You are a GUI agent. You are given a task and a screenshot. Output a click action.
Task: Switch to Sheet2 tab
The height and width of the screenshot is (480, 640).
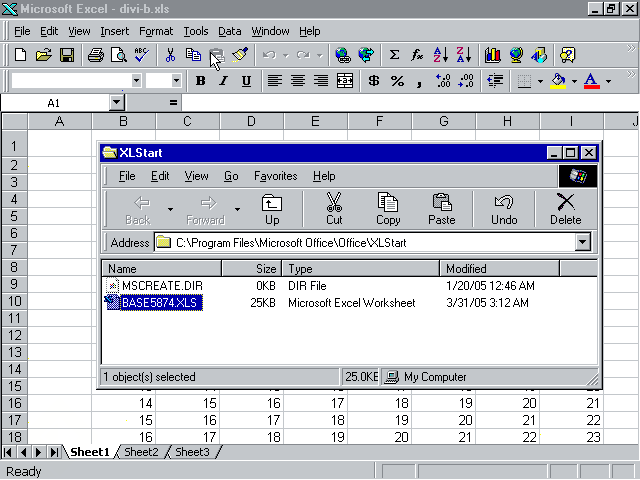click(x=141, y=452)
